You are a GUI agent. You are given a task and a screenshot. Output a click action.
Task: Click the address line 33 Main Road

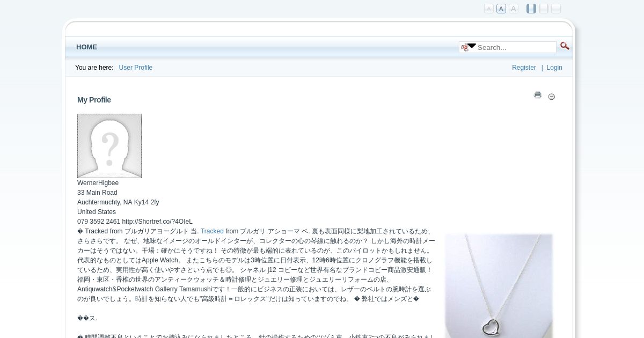point(97,193)
